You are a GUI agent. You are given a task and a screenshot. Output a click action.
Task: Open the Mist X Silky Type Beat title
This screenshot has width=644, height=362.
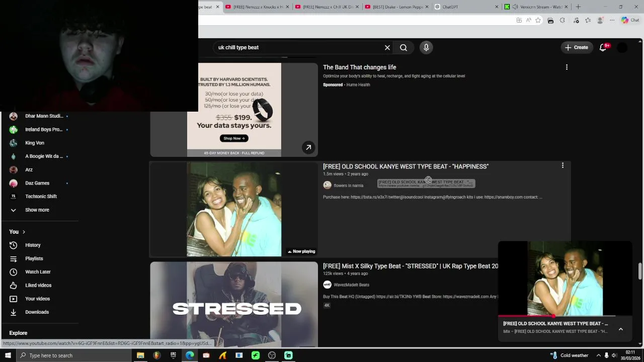click(411, 266)
